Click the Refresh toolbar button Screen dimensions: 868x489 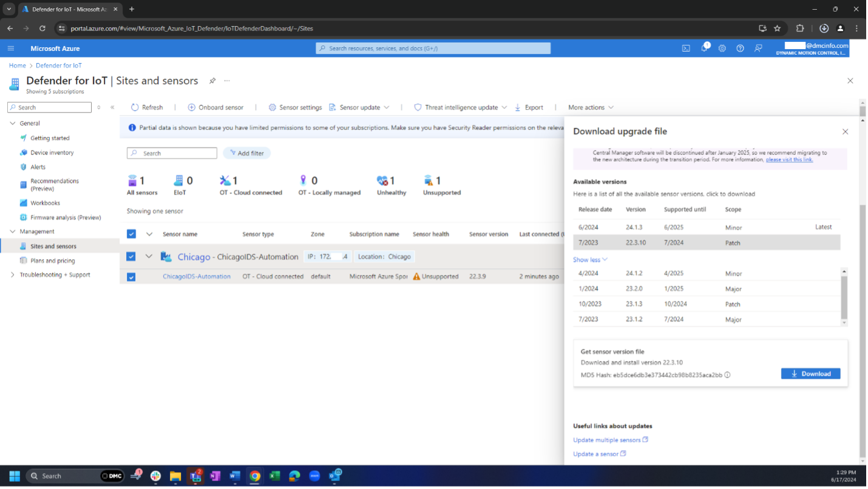pyautogui.click(x=147, y=107)
